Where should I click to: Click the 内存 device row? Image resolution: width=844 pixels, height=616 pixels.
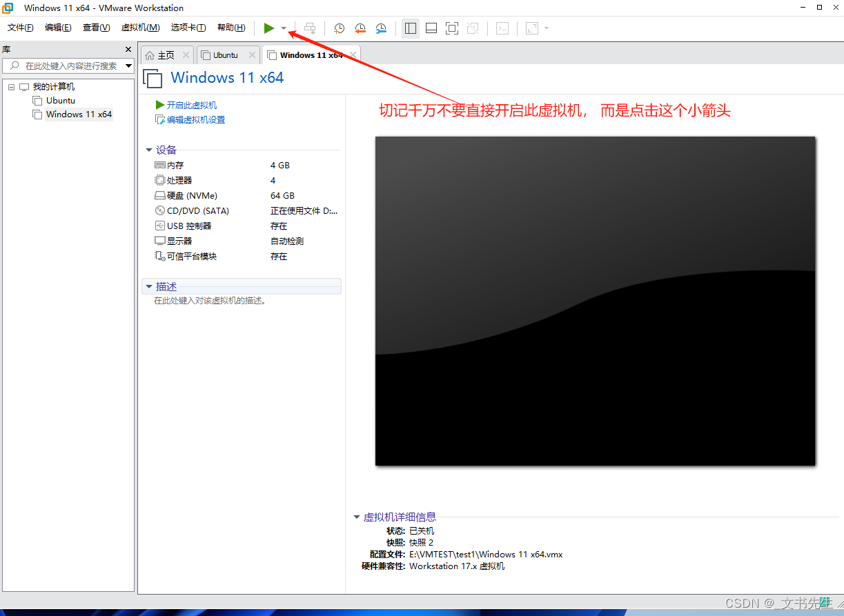coord(246,166)
